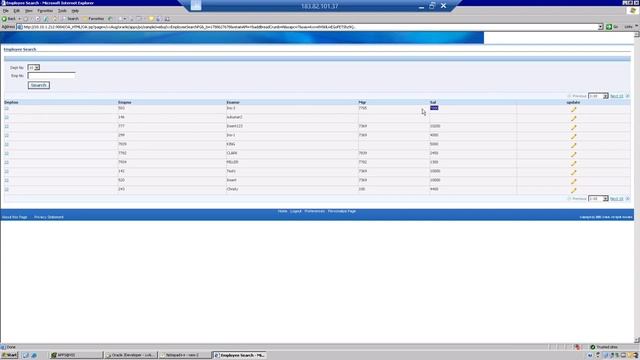Switch to the Oracle JDeveloper taskbar window
The width and height of the screenshot is (640, 360).
point(130,355)
